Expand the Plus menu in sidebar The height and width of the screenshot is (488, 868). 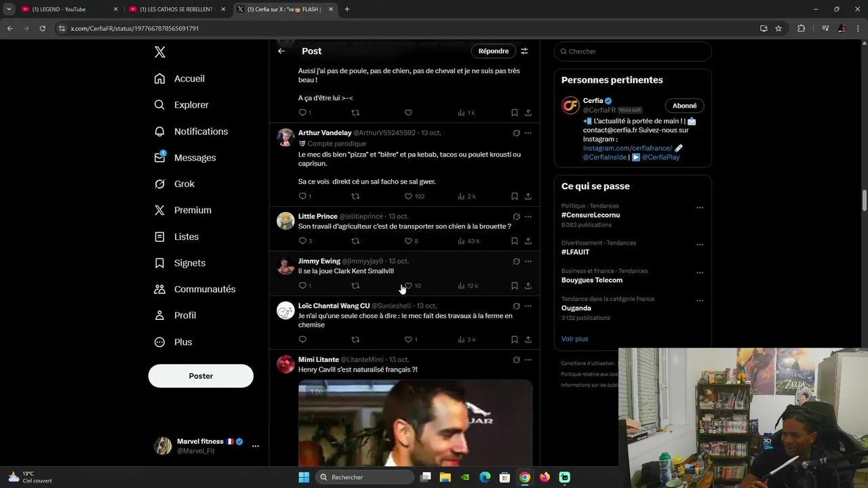[173, 342]
